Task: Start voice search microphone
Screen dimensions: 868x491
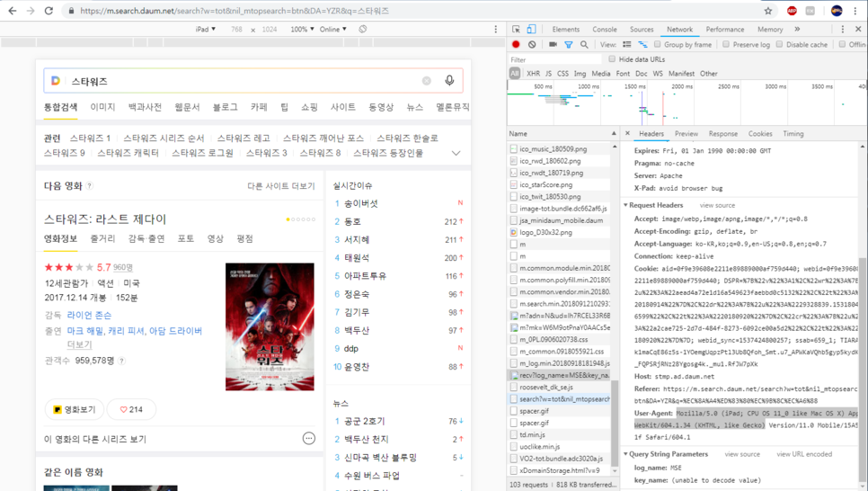Action: point(449,80)
